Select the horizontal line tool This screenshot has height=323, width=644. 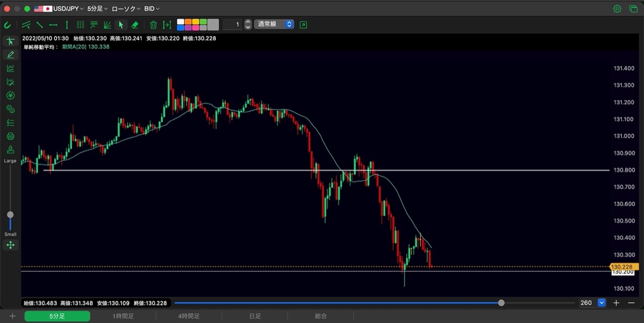point(53,25)
